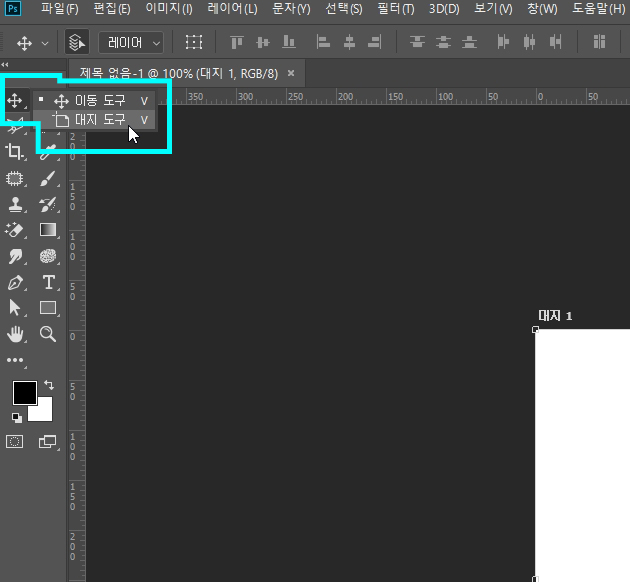630x582 pixels.
Task: Select the Sponge tool
Action: coord(48,256)
